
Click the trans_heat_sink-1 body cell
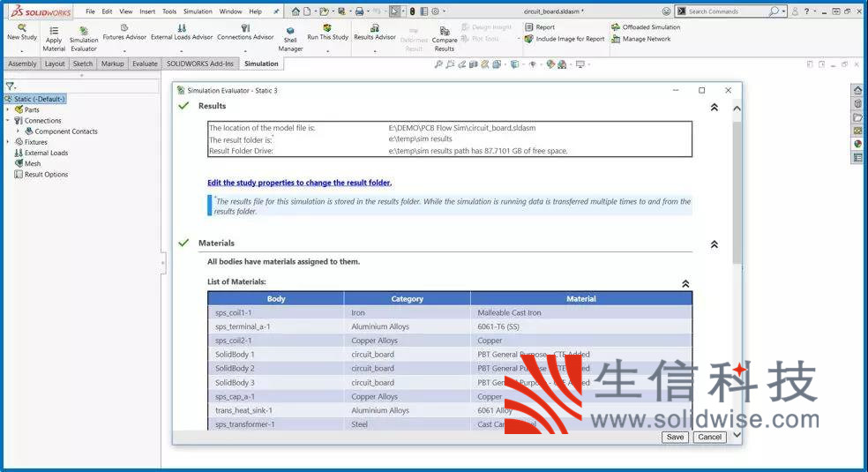(276, 410)
